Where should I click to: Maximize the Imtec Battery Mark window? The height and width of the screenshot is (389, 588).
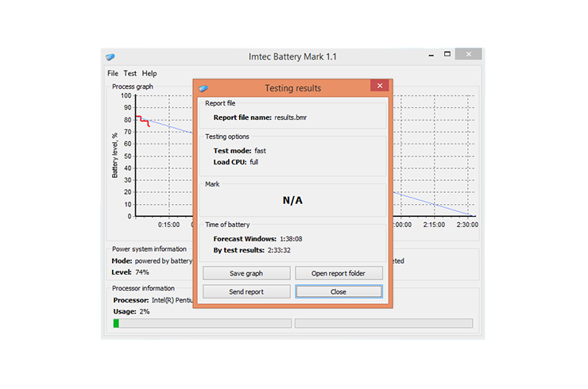447,54
